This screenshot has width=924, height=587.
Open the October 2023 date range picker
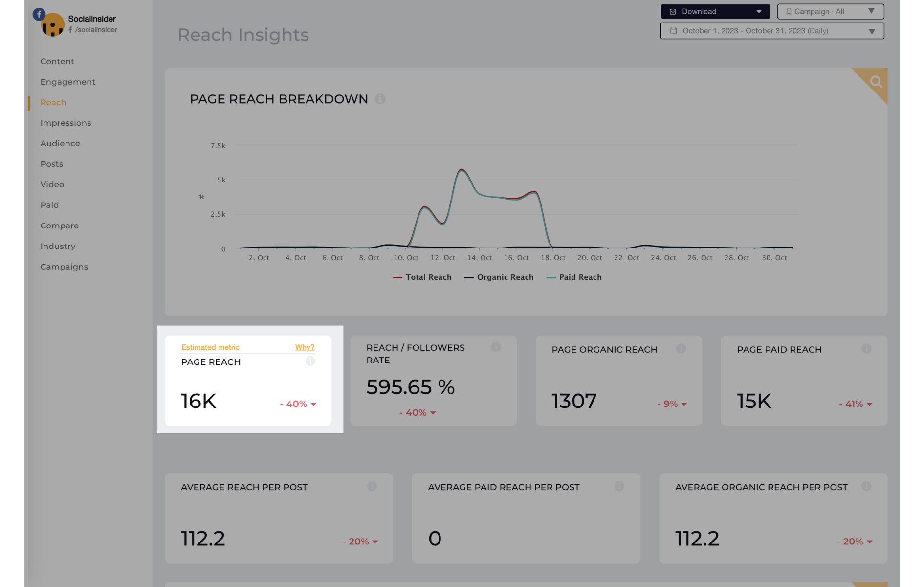click(x=772, y=31)
